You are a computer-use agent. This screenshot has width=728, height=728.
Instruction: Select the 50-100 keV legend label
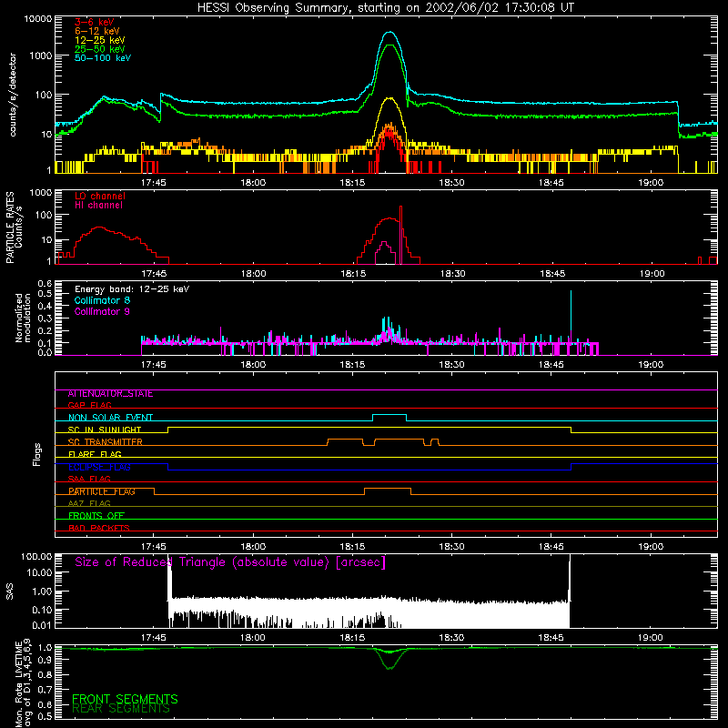click(103, 58)
